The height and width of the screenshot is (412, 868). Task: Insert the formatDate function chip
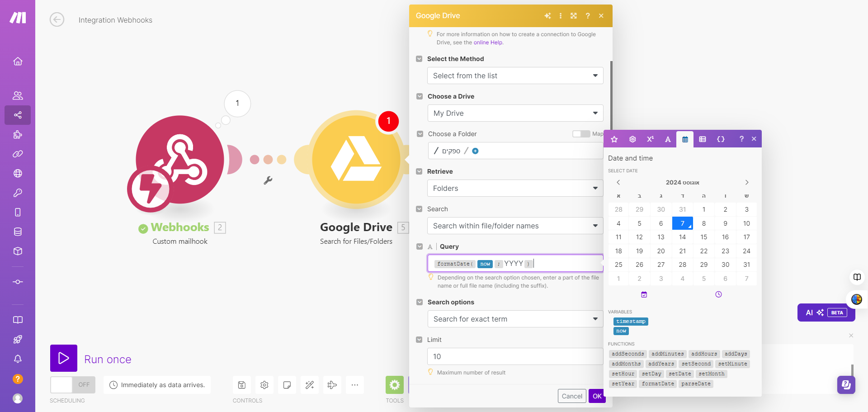pos(658,384)
